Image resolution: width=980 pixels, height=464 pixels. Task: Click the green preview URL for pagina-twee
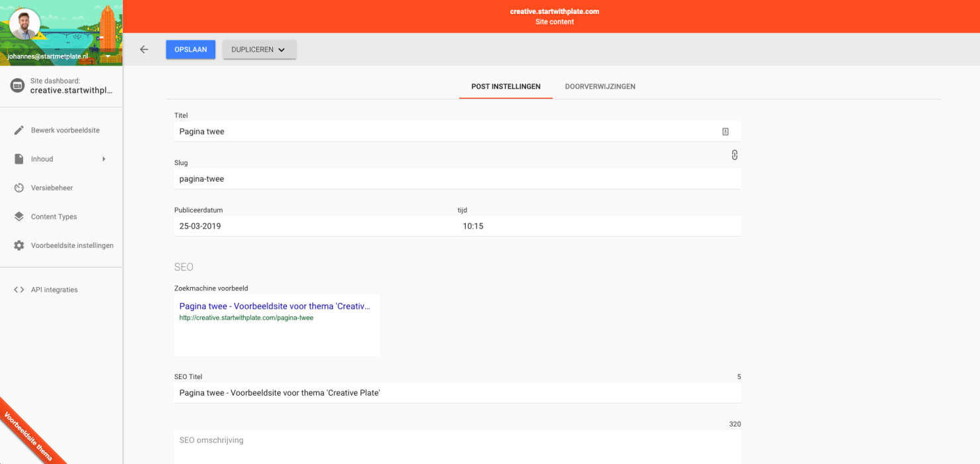coord(246,318)
